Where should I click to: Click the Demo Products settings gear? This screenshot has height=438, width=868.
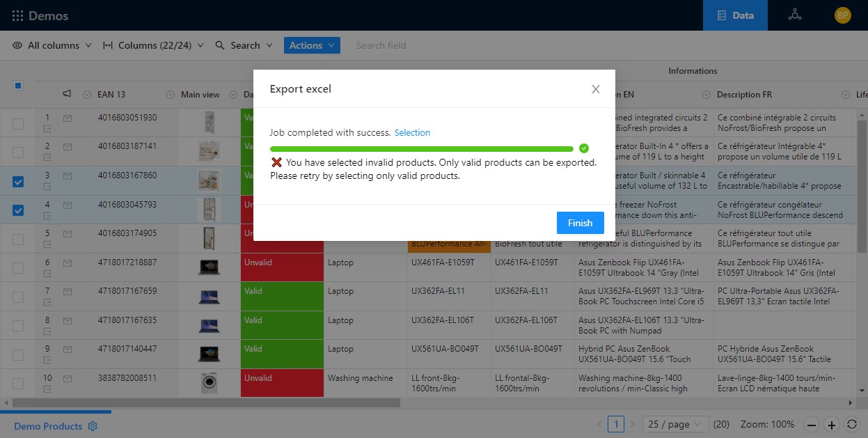(x=93, y=426)
